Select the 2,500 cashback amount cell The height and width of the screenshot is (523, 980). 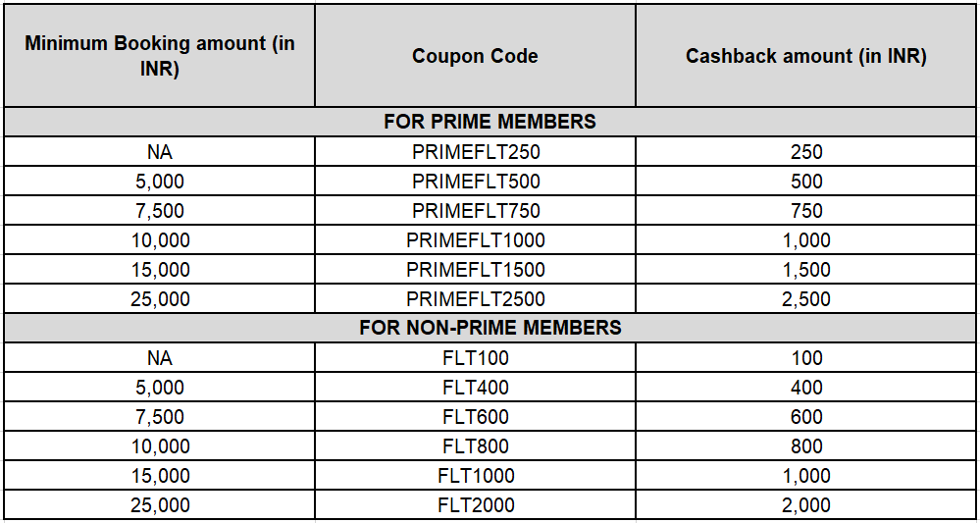(805, 299)
